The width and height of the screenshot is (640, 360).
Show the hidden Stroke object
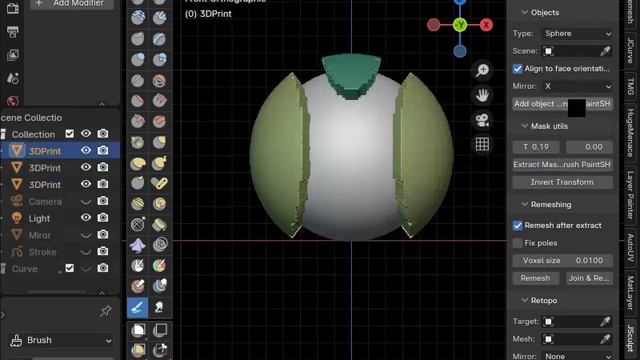point(86,252)
